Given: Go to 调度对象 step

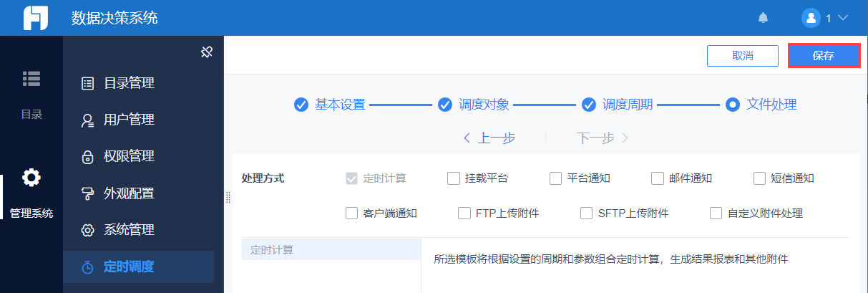Looking at the screenshot, I should pos(484,105).
